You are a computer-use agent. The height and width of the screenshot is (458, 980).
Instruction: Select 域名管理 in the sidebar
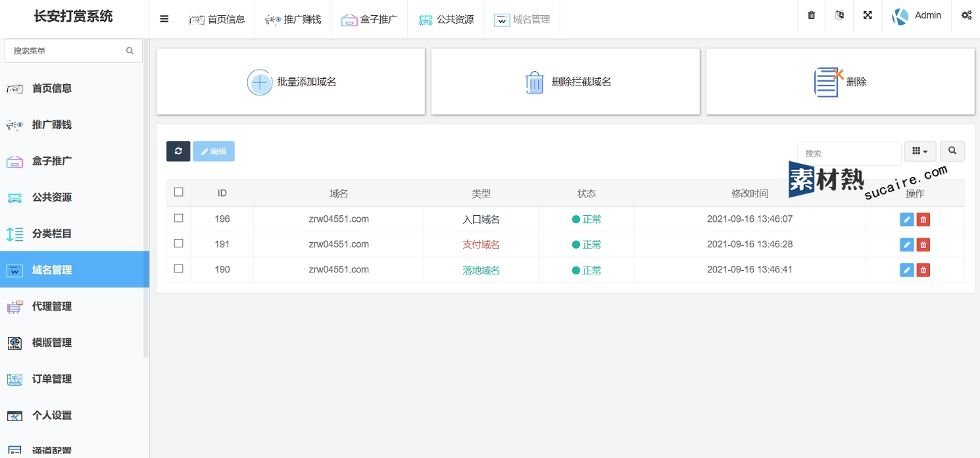pyautogui.click(x=74, y=269)
